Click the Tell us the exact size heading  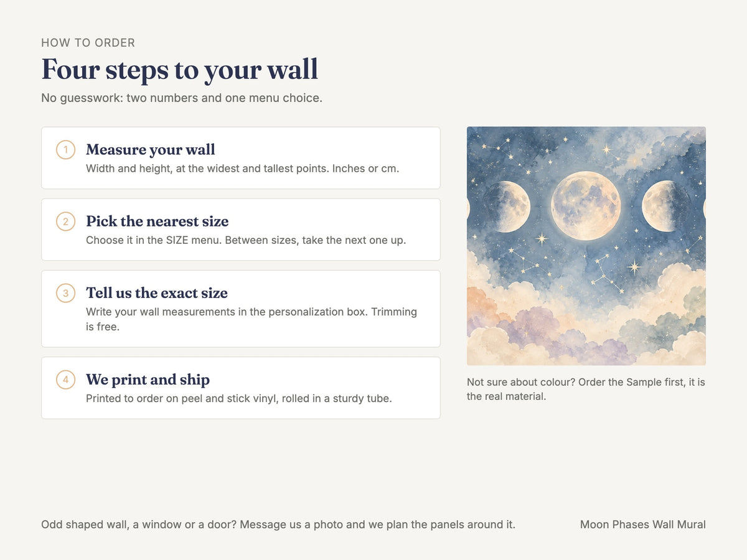point(157,292)
